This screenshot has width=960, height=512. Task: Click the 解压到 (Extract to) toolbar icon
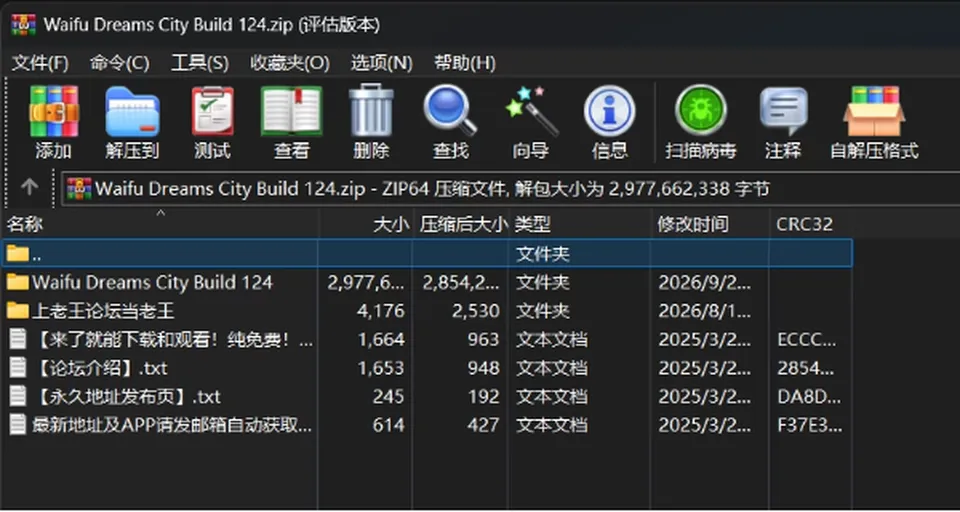click(x=132, y=111)
